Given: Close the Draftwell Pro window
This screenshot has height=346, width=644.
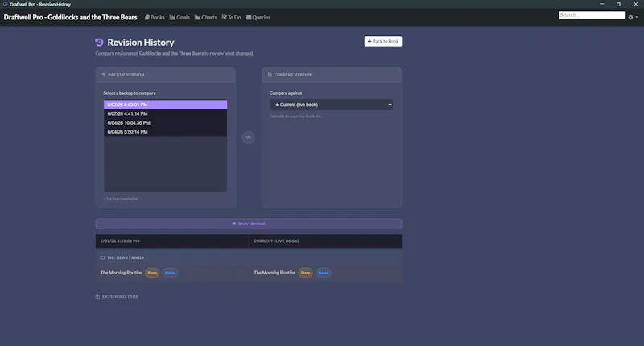Looking at the screenshot, I should pos(635,4).
